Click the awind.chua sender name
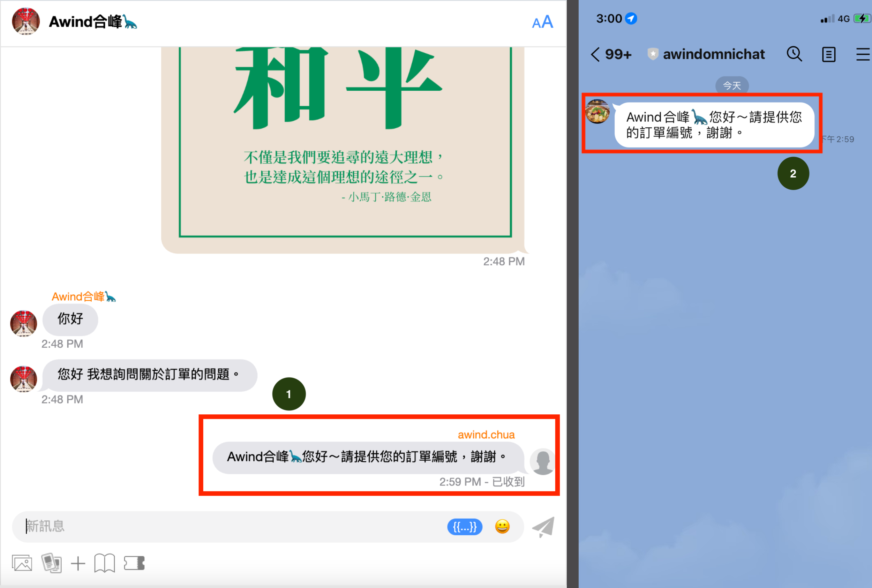Screen dimensions: 872x588 pos(486,435)
